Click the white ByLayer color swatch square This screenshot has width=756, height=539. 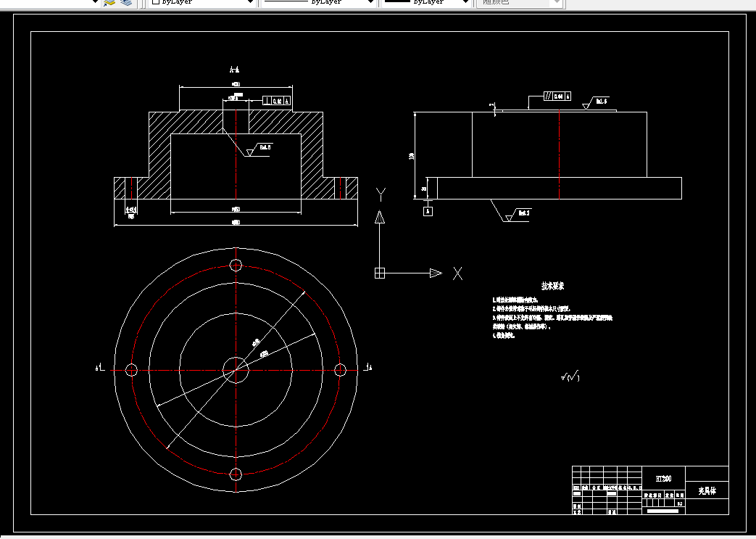[x=156, y=2]
